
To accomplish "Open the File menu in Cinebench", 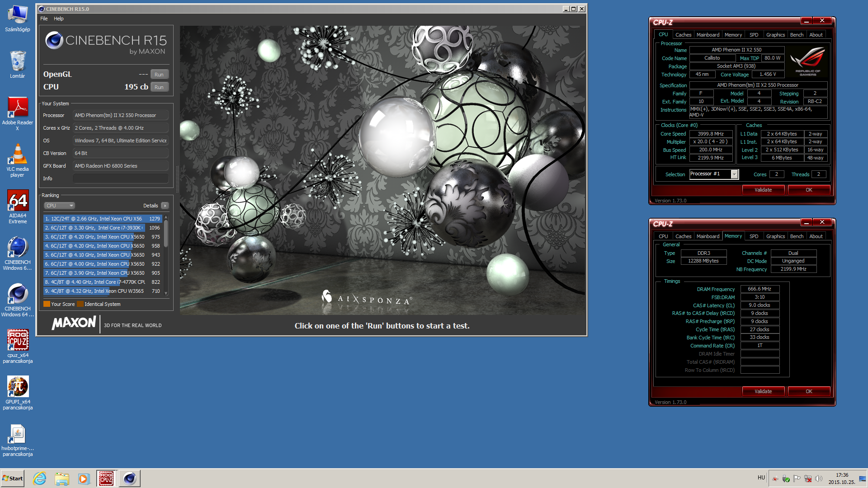I will point(44,19).
